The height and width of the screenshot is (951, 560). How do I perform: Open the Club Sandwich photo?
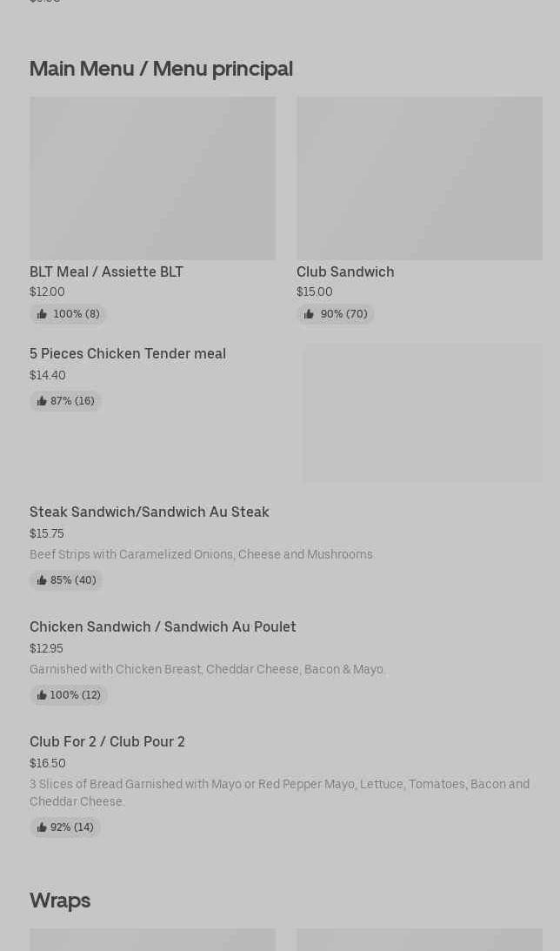coord(419,178)
